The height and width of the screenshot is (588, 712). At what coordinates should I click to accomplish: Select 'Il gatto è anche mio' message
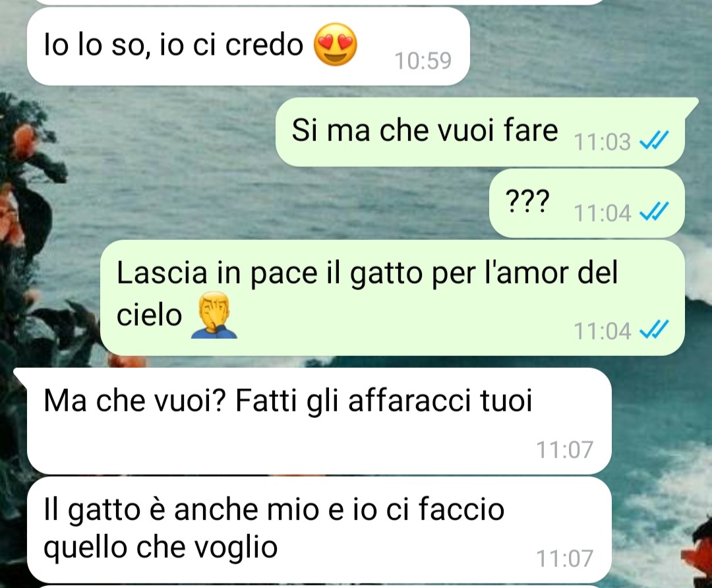(x=319, y=530)
